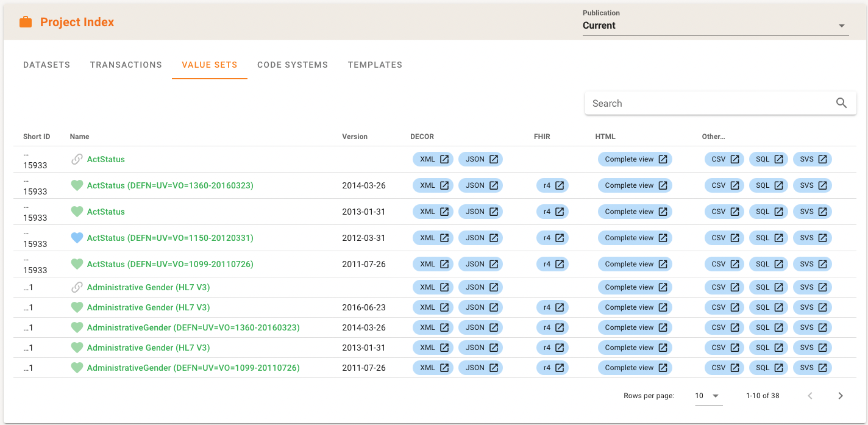Viewport: 868px width, 425px height.
Task: Click green heart icon for Administrative Gender 2016-06-23
Action: [77, 307]
